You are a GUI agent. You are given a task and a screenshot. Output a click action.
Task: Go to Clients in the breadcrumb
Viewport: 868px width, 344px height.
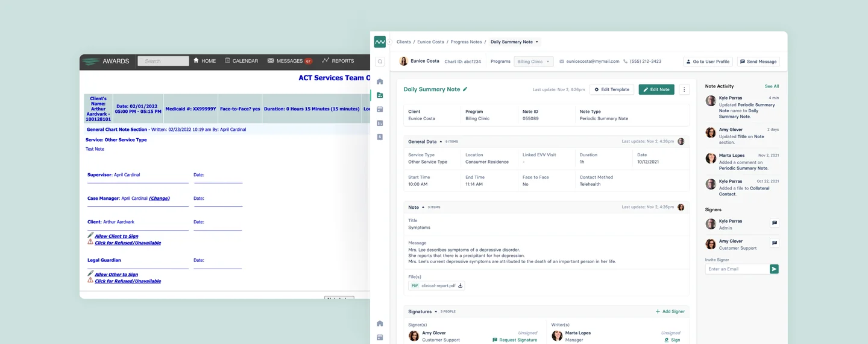coord(404,42)
